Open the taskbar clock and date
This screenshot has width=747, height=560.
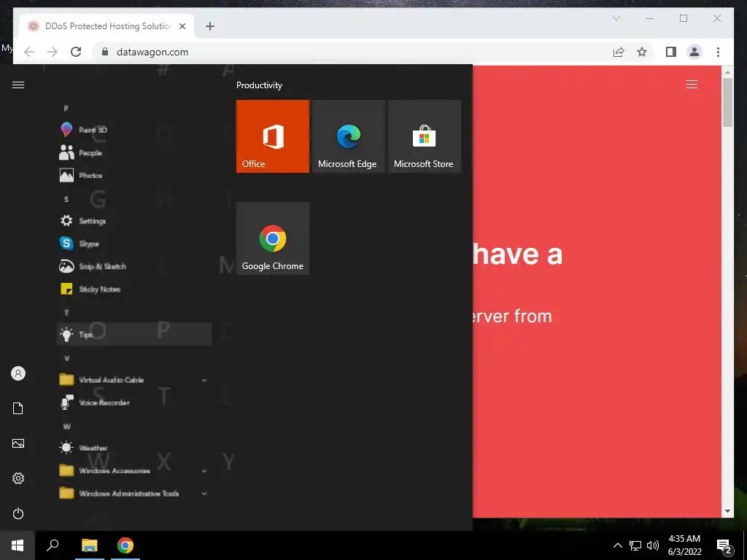tap(684, 545)
